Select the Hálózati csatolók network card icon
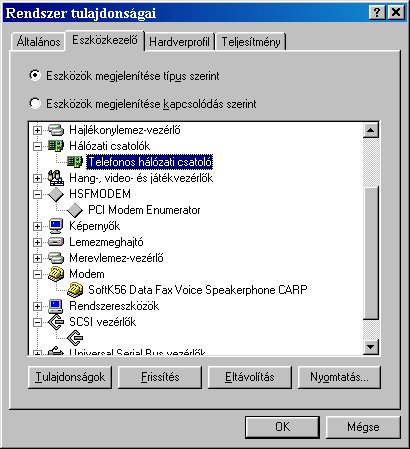This screenshot has height=449, width=410. (x=56, y=146)
